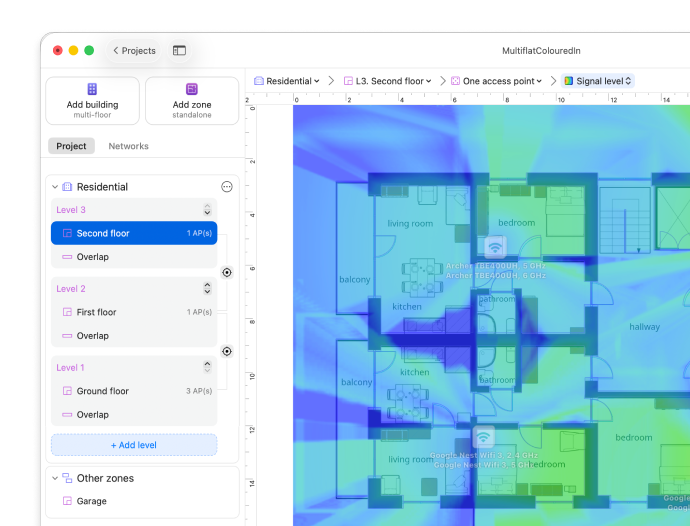Viewport: 690px width, 526px height.
Task: Switch to the Networks tab
Action: [128, 146]
